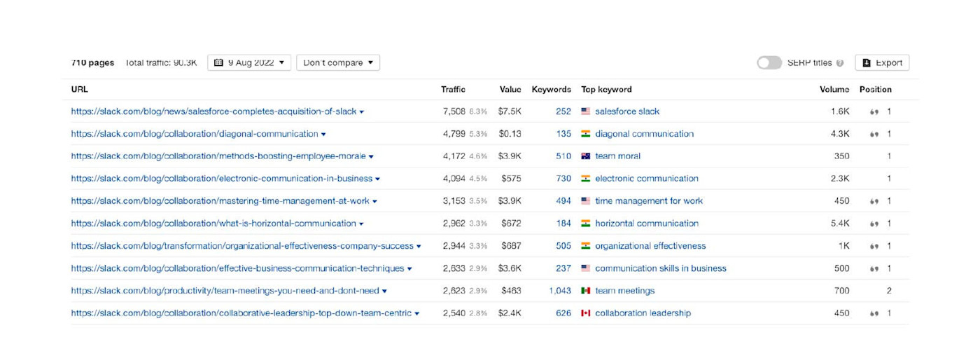Click keywords count 494
This screenshot has height=363, width=980.
(563, 201)
